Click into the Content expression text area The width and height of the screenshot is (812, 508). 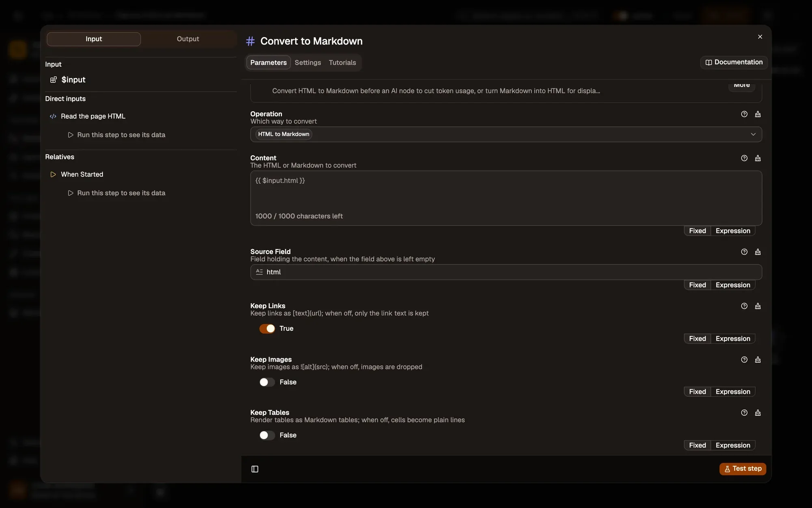pos(506,198)
